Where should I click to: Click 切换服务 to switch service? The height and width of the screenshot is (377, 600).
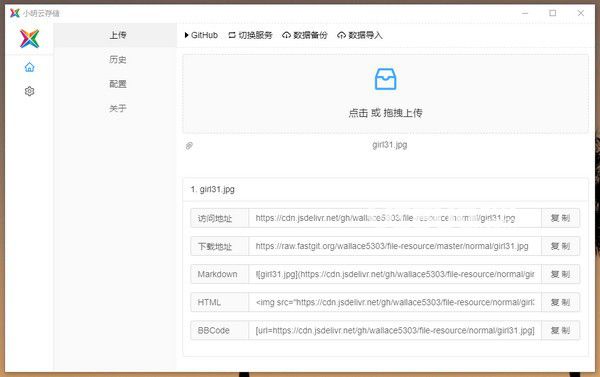250,35
